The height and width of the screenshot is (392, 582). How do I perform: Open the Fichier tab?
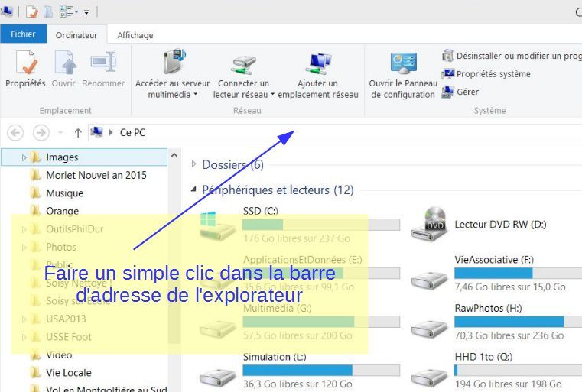(24, 34)
